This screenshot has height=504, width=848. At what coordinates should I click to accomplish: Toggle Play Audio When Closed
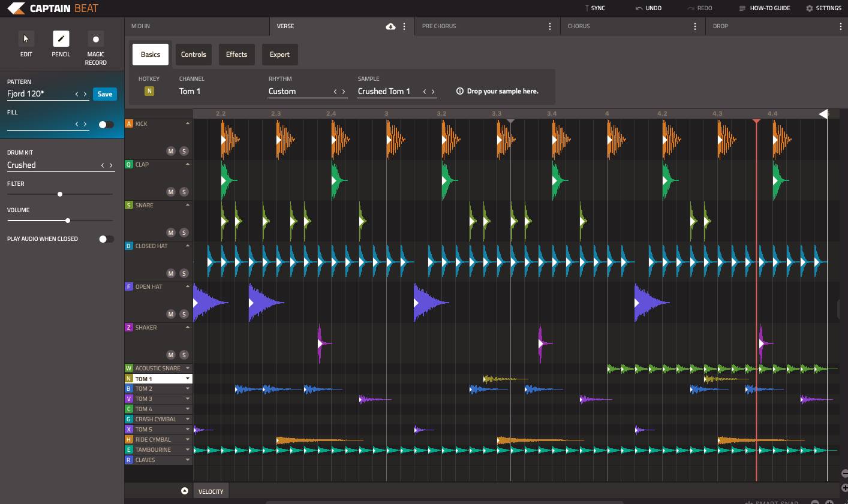106,239
